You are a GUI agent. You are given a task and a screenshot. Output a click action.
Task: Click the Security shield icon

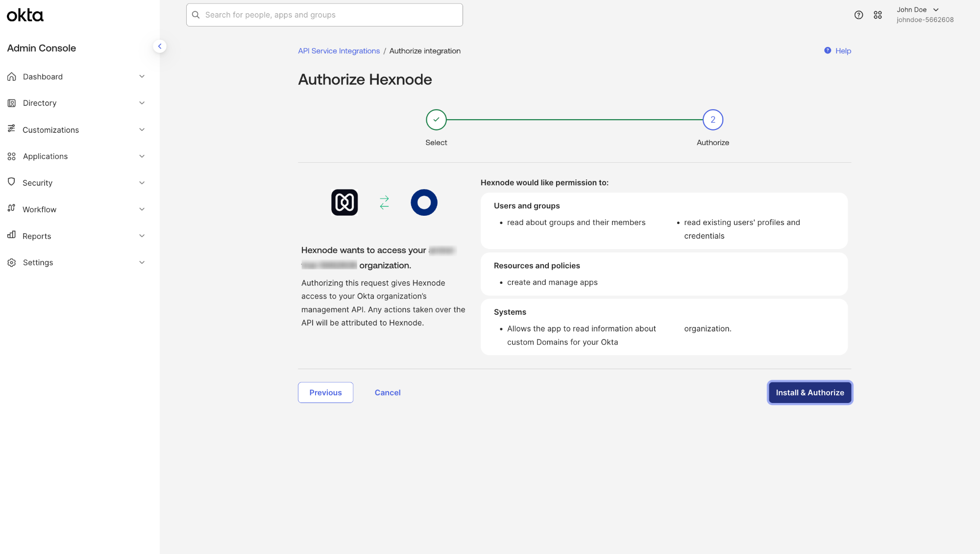(x=11, y=182)
